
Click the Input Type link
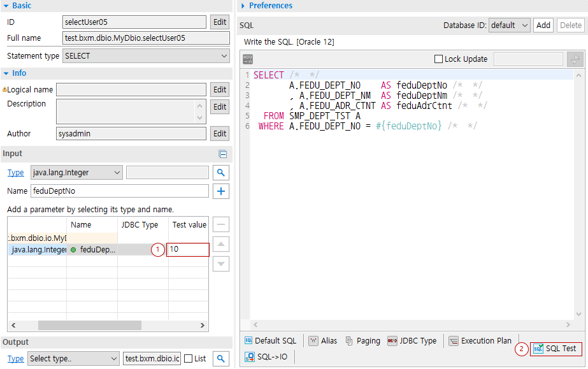point(15,173)
